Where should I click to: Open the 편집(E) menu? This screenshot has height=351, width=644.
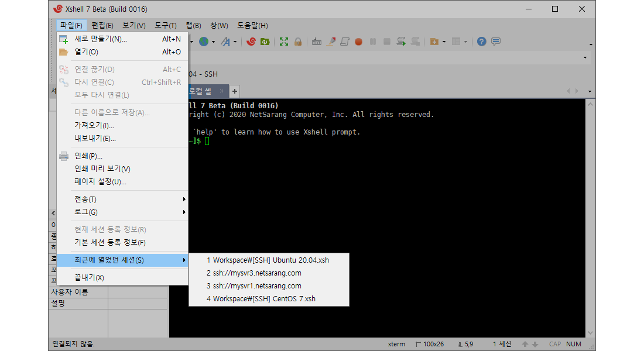[102, 26]
